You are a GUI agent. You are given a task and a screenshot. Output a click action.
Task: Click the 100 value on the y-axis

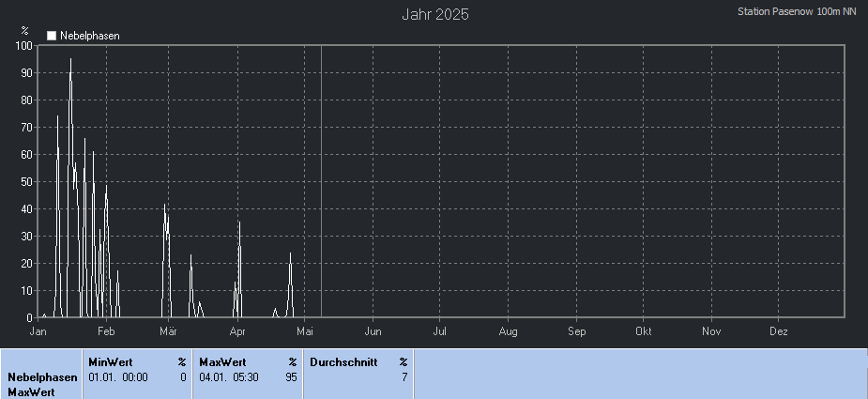(x=25, y=45)
